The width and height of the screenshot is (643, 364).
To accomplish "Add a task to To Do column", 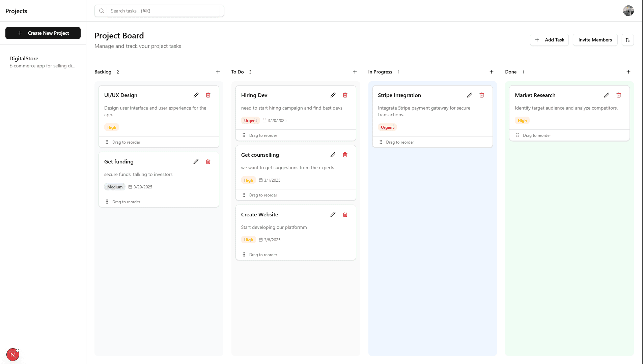I will pyautogui.click(x=355, y=72).
